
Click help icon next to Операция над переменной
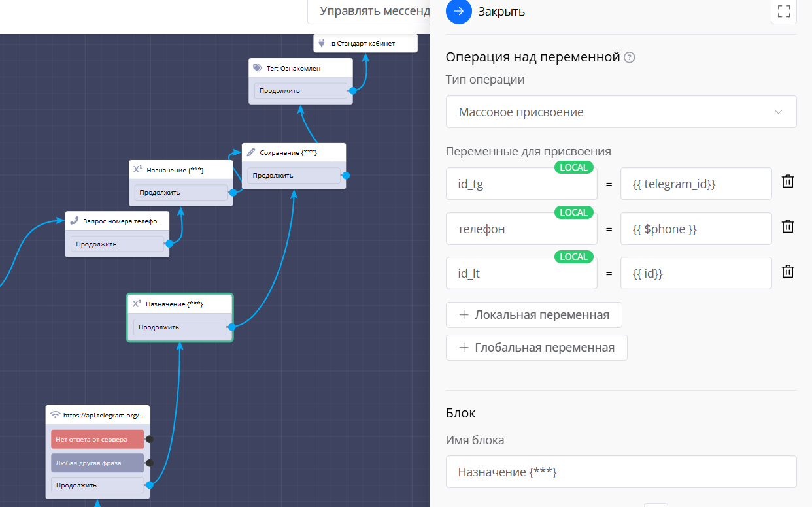[630, 57]
